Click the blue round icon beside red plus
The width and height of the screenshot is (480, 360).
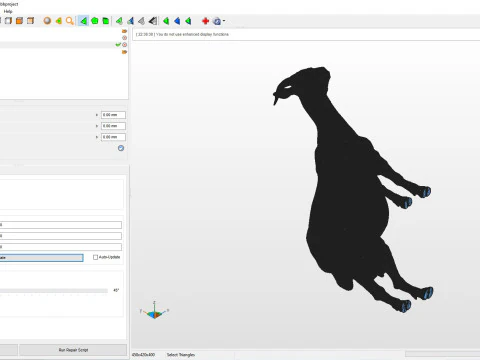pyautogui.click(x=217, y=21)
